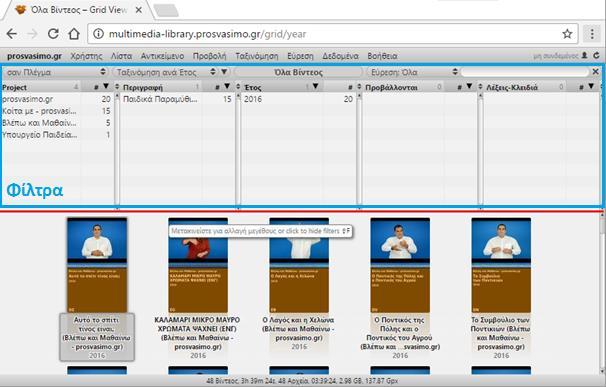Toggle the sort direction arrow next to Ταξινόμηση

tap(224, 72)
